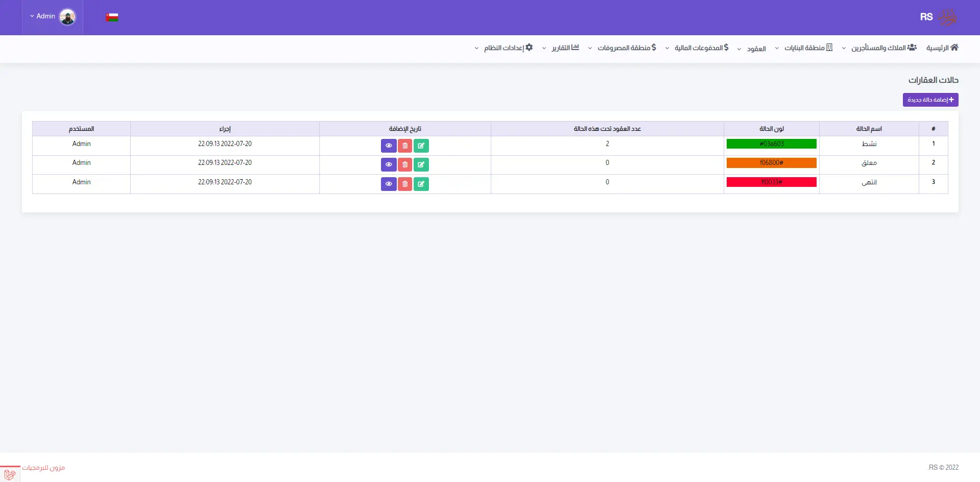Click the edit icon for the نشط row

(421, 146)
